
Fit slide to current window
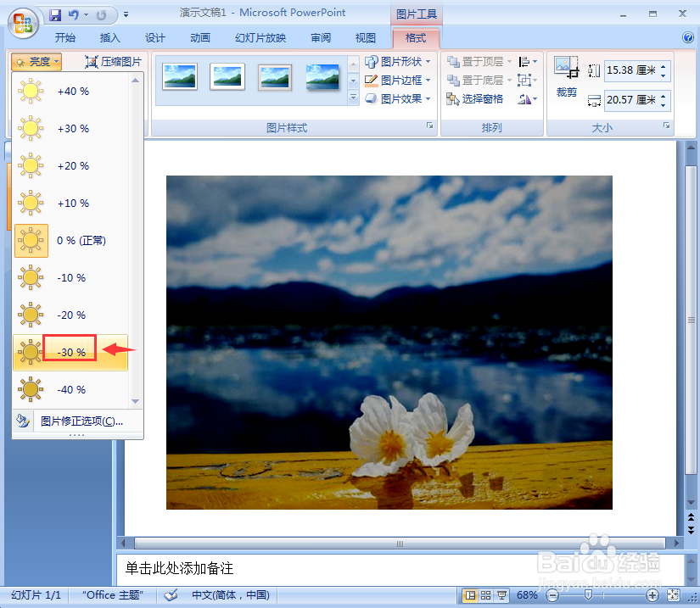point(673,595)
